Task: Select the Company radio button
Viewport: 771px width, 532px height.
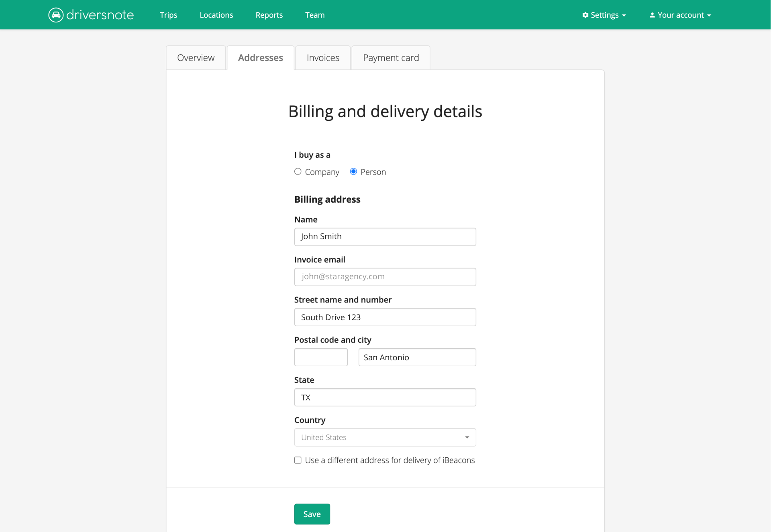Action: (298, 172)
